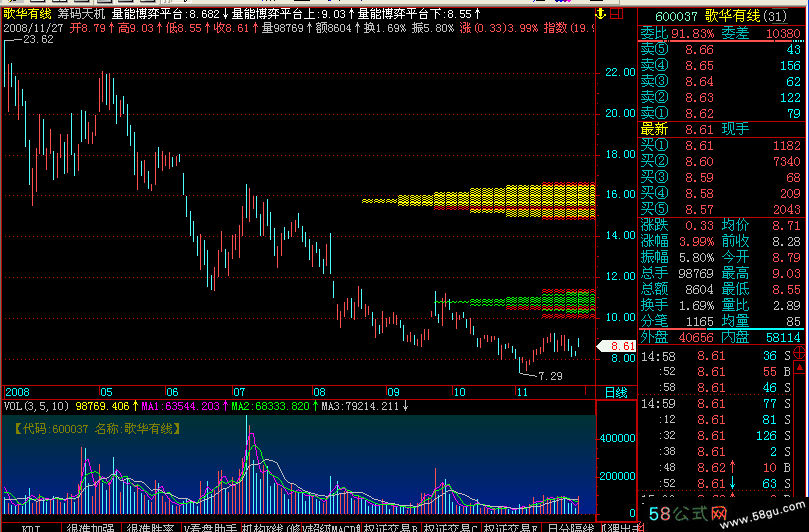Select the 买⑤ bid row at 8.57

coord(721,209)
